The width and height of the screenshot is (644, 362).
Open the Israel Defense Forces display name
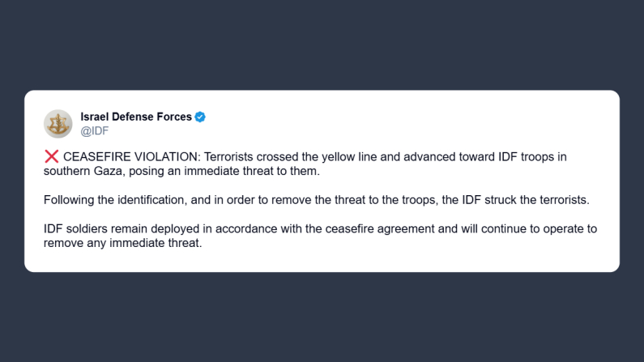click(x=136, y=117)
